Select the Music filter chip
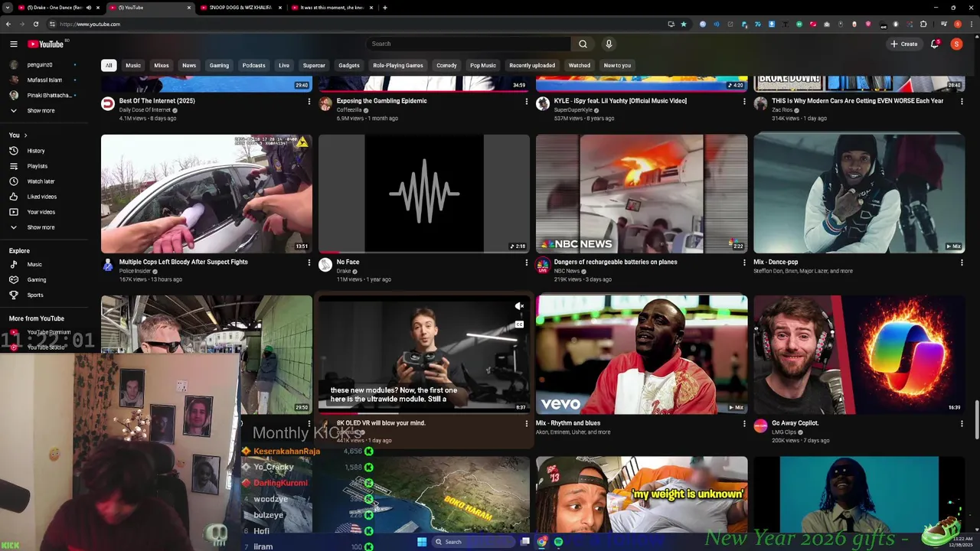 coord(133,65)
